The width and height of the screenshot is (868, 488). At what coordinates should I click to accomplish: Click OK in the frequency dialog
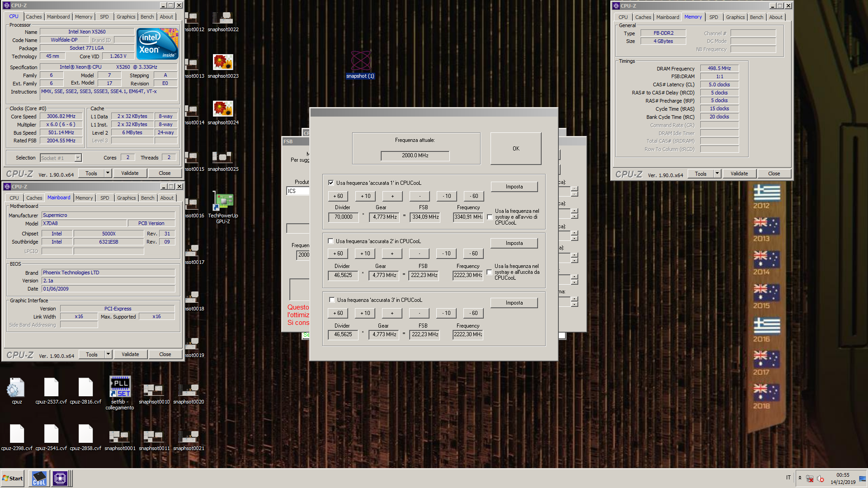[x=516, y=149]
